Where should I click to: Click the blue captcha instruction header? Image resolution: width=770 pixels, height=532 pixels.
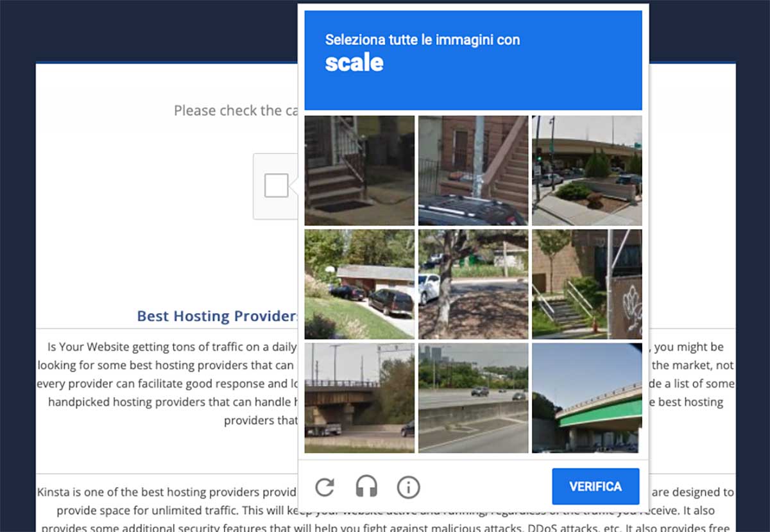(x=474, y=60)
